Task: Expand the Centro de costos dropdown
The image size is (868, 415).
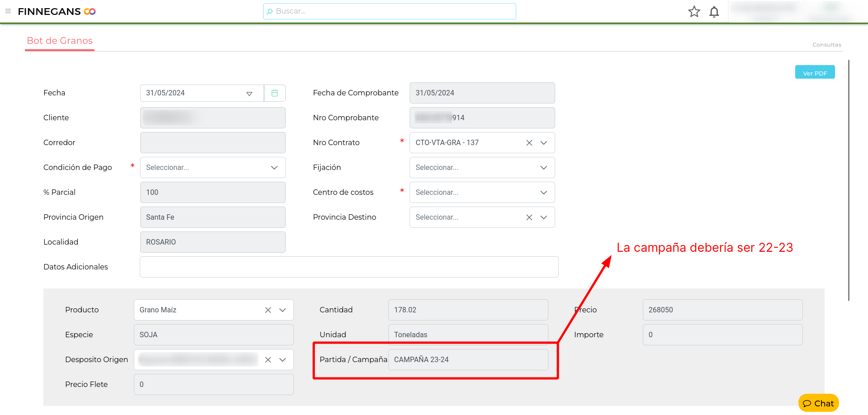Action: pos(543,193)
